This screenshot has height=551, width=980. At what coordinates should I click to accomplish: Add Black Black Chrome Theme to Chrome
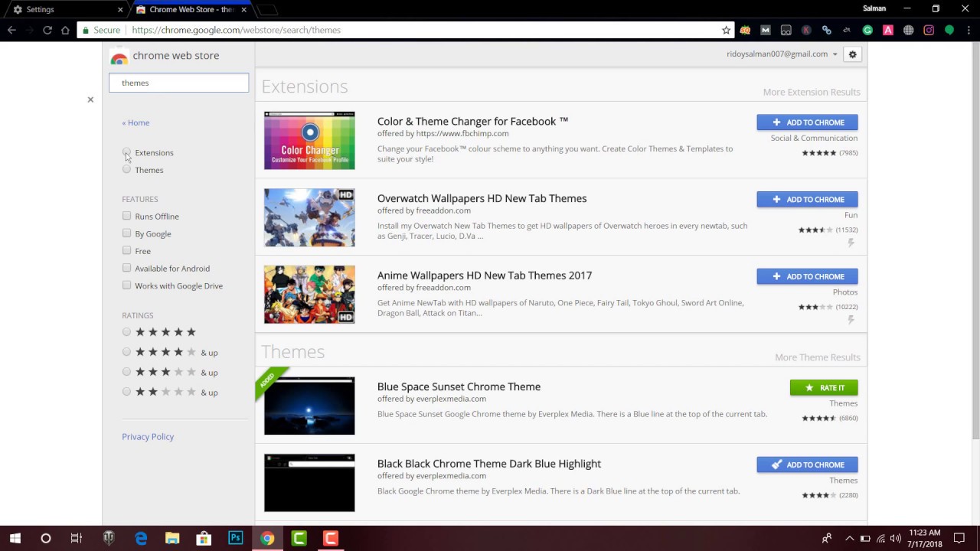point(807,465)
